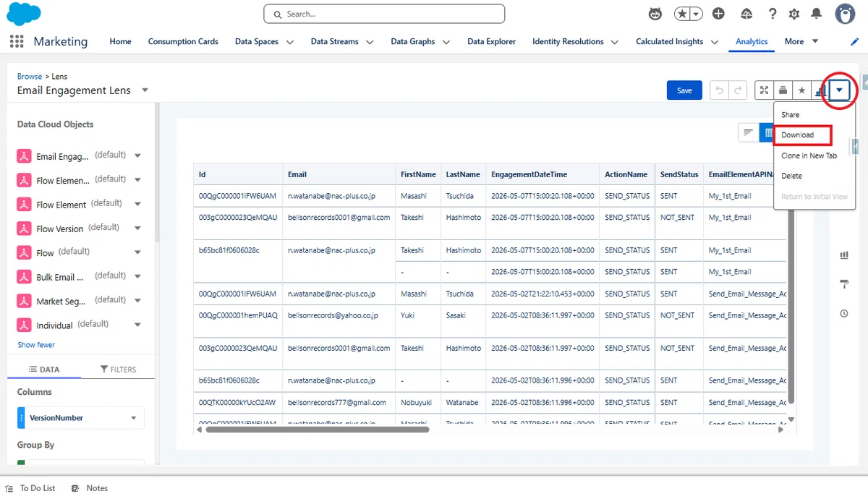Screen dimensions: 868x499
Task: Click the lens favorite star icon
Action: coord(801,90)
